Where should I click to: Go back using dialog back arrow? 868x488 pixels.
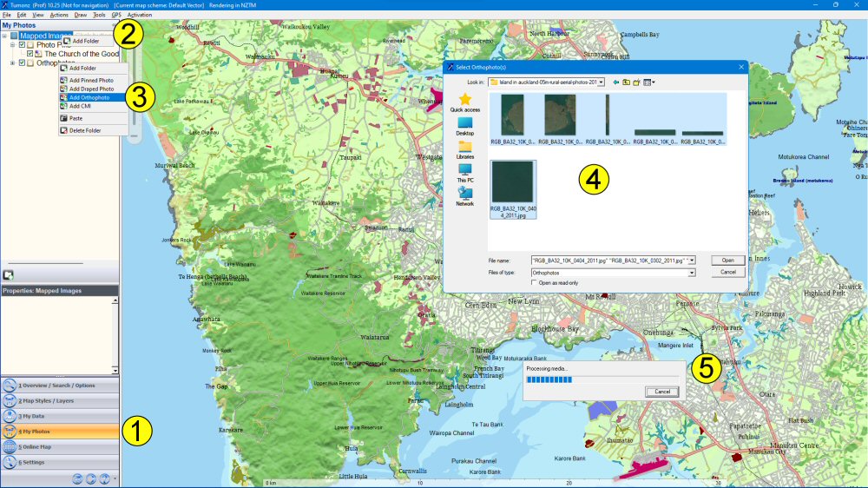615,82
